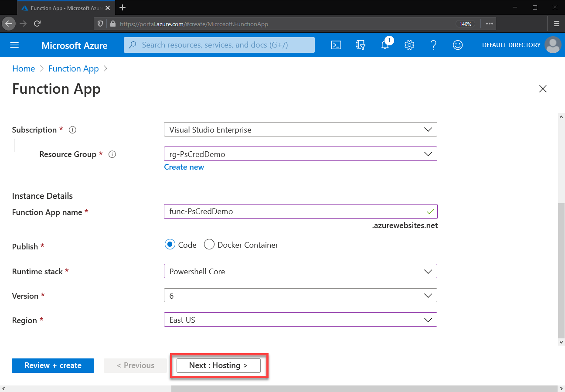
Task: Reload the page with the refresh icon
Action: pos(37,24)
